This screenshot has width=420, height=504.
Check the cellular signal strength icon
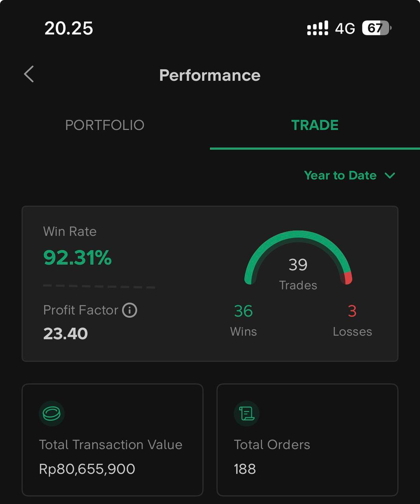318,28
